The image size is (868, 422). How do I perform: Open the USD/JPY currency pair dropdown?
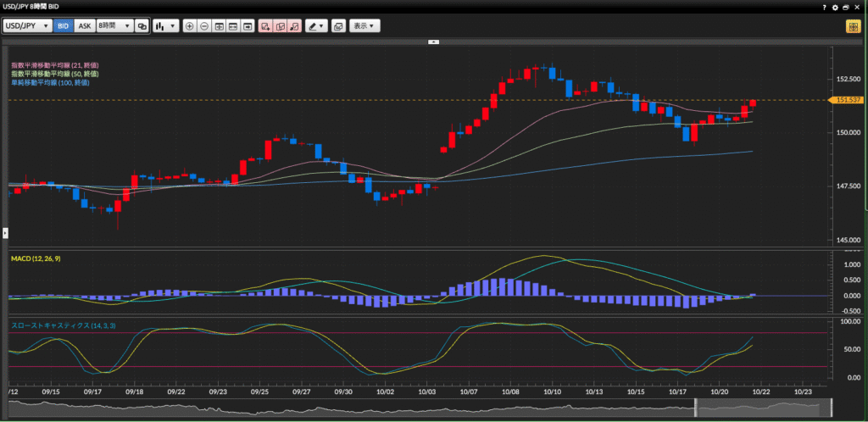27,26
